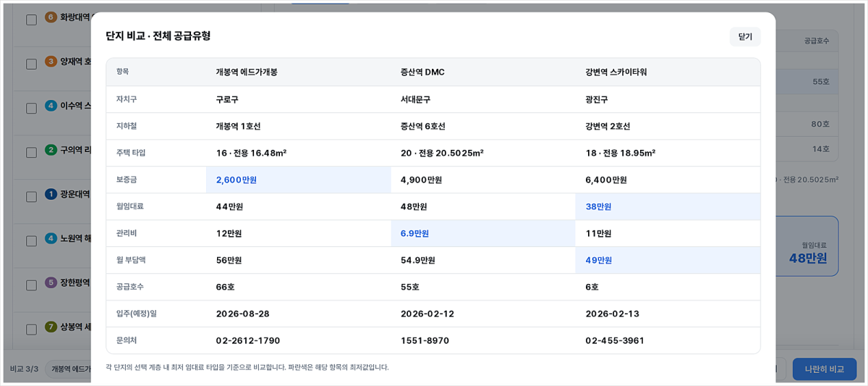Viewport: 868px width, 386px height.
Task: Click contact number 02-2612-1790
Action: tap(247, 340)
